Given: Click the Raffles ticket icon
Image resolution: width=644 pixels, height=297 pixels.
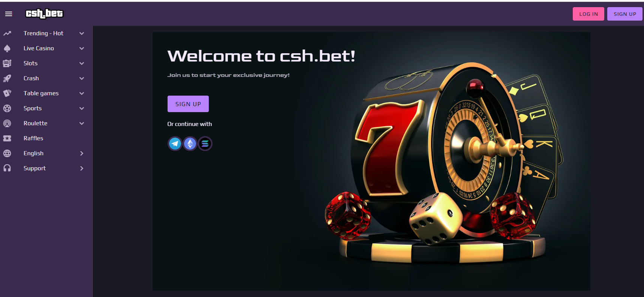Looking at the screenshot, I should pos(7,138).
